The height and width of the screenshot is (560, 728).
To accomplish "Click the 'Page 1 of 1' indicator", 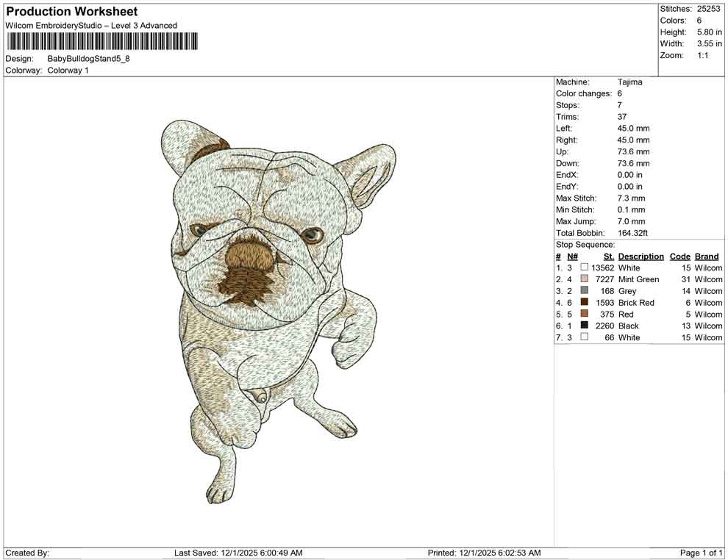I will point(702,553).
